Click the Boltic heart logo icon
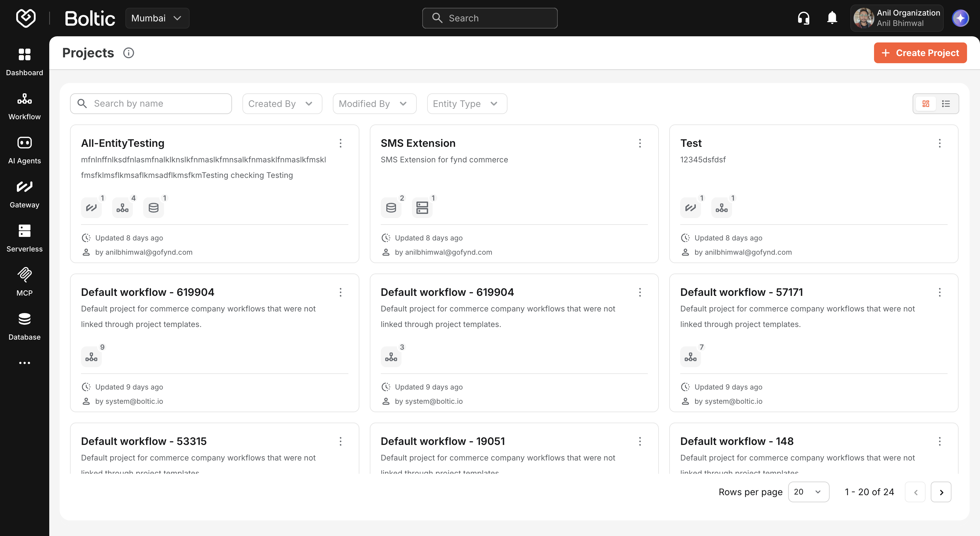This screenshot has width=980, height=536. point(26,18)
